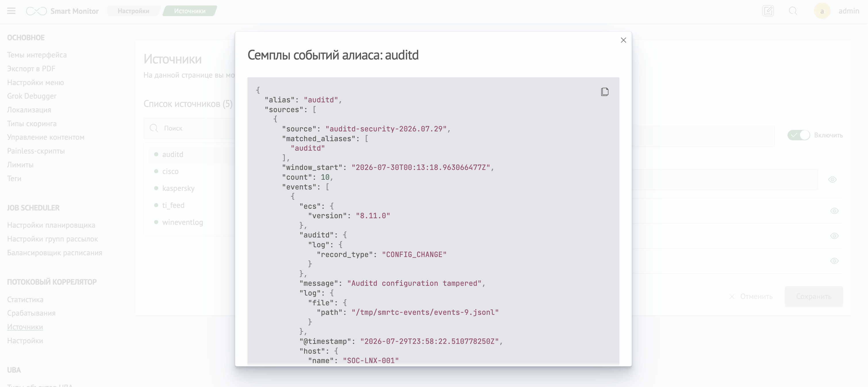Click the third eye visibility icon
The image size is (868, 387).
834,236
